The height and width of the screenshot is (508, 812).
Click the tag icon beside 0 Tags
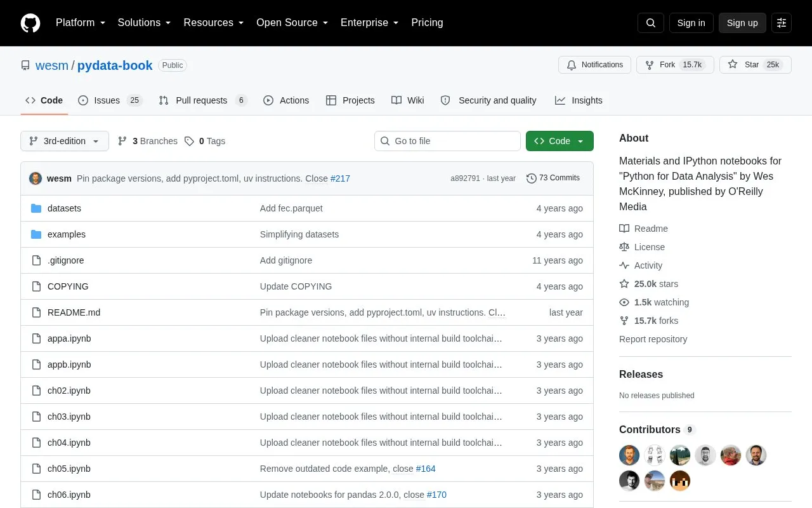(x=189, y=141)
